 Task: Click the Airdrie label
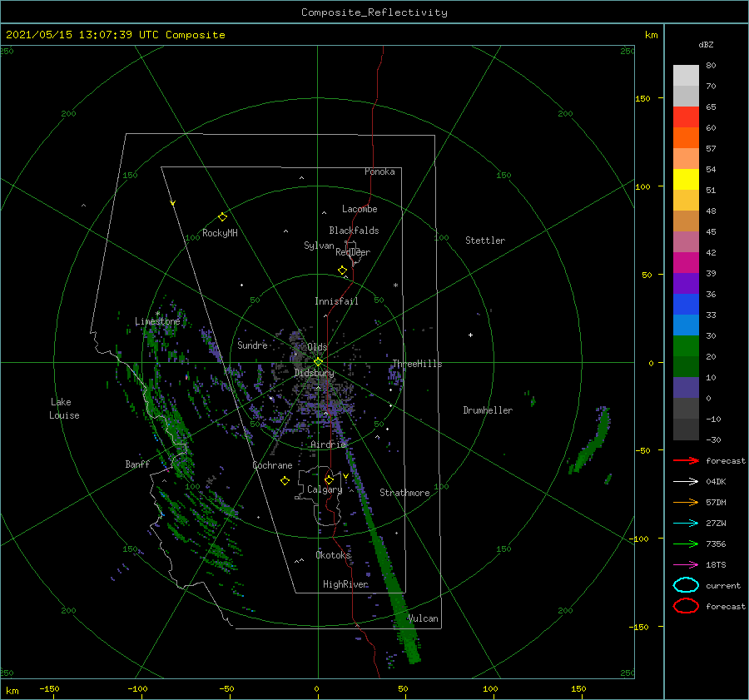[328, 444]
